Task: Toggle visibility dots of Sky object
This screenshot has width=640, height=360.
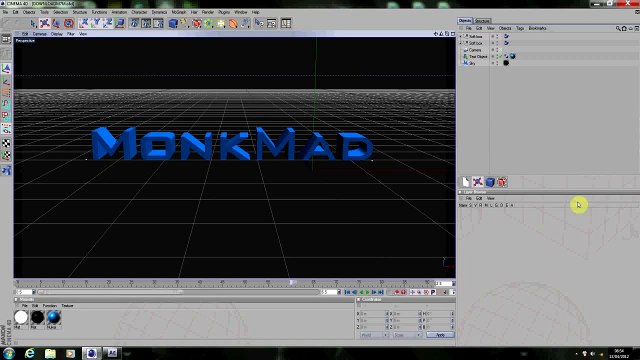Action: click(497, 63)
